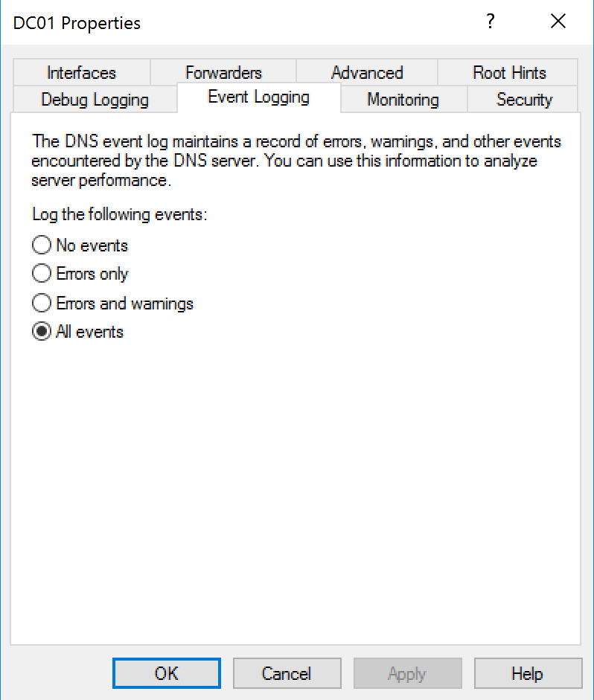Viewport: 594px width, 700px height.
Task: Open the Root Hints tab
Action: coord(509,73)
